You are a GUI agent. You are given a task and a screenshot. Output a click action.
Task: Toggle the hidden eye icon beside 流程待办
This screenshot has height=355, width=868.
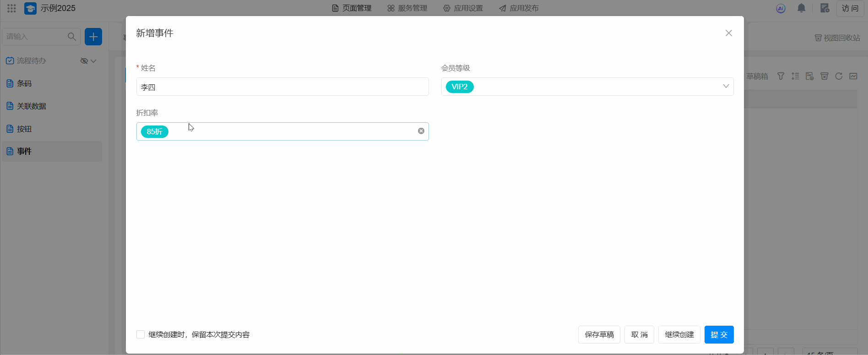click(x=84, y=61)
